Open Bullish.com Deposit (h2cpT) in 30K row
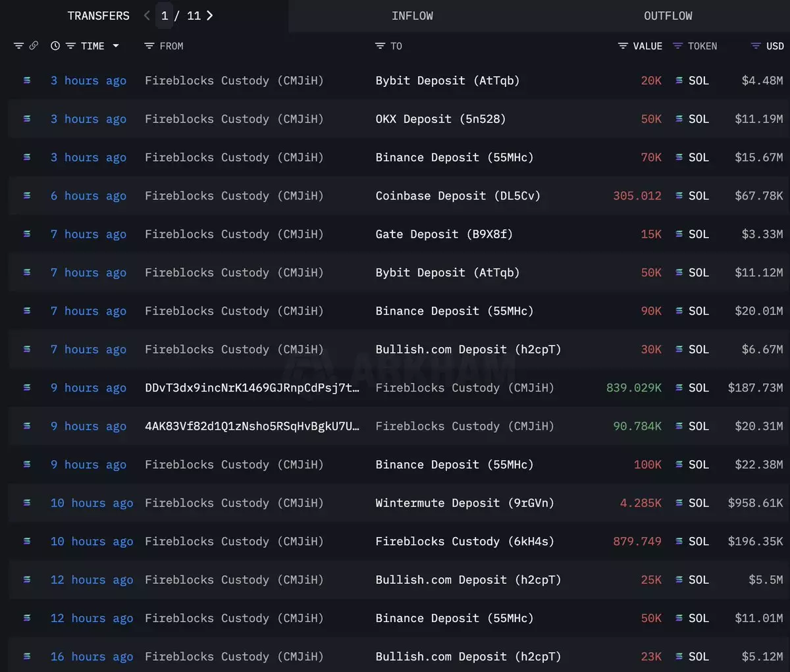 [x=468, y=349]
